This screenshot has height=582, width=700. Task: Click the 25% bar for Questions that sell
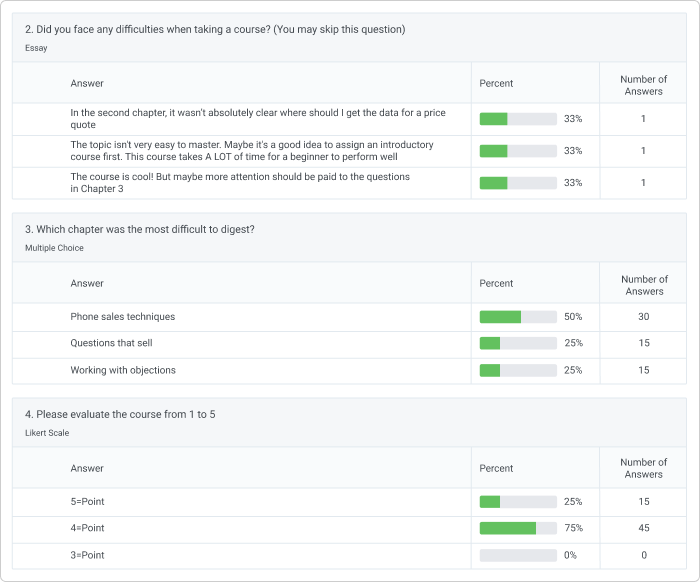(x=518, y=343)
